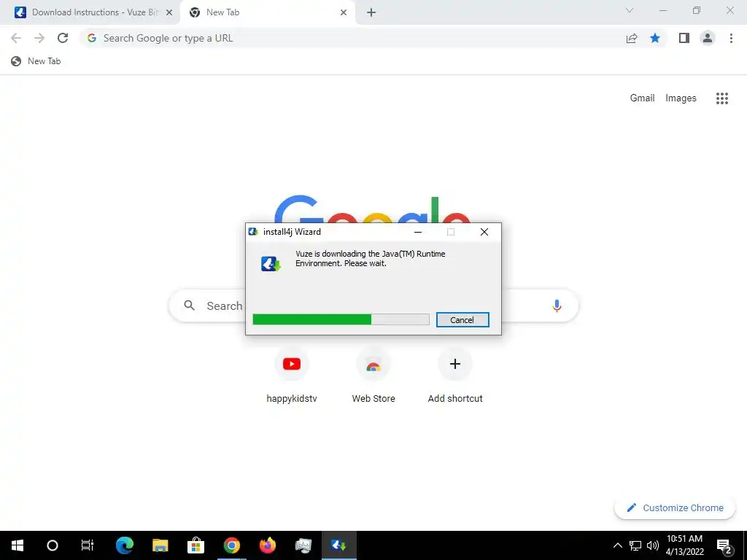Open the notification center with 2 alerts
This screenshot has height=560, width=747.
724,546
